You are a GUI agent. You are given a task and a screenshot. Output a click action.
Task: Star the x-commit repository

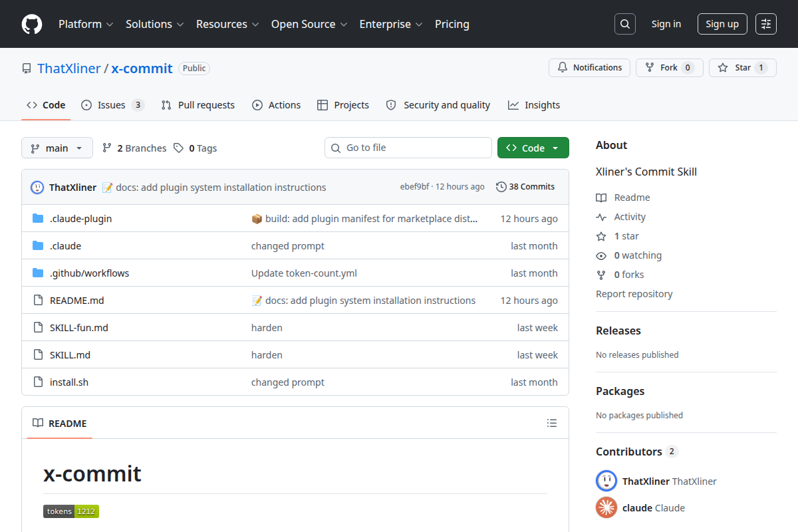(742, 68)
